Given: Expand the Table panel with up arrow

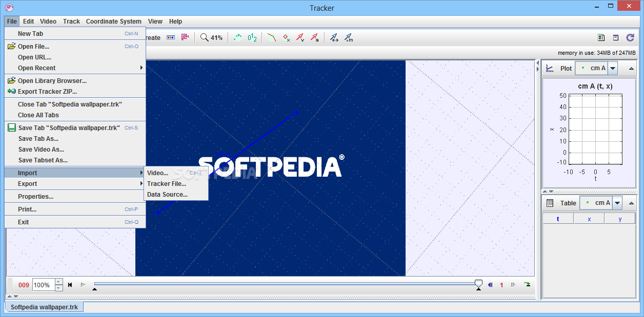Looking at the screenshot, I should (x=631, y=203).
